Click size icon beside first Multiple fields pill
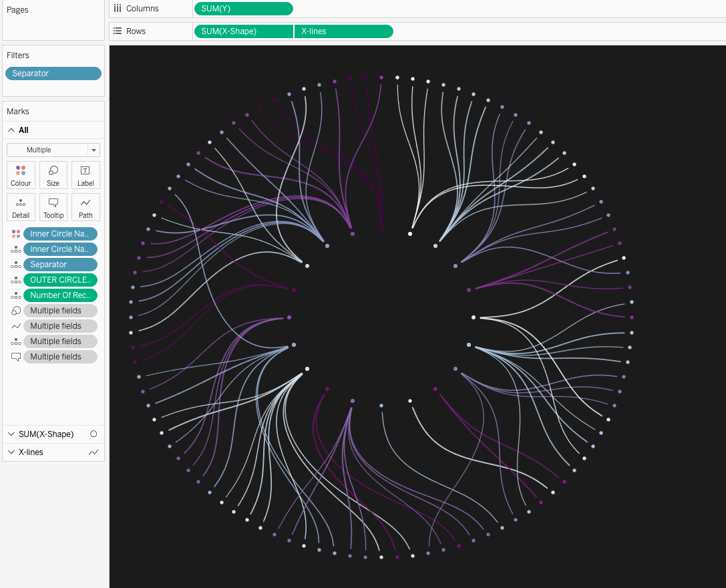This screenshot has width=726, height=588. [16, 311]
